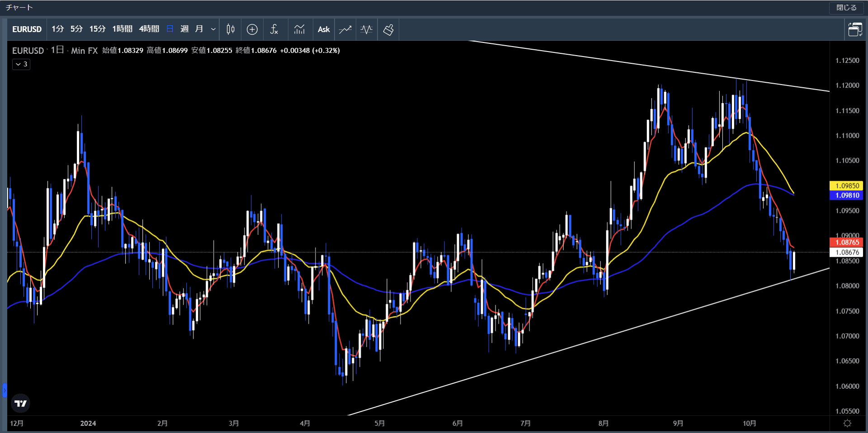Click the eraser/brush clear icon

pyautogui.click(x=388, y=29)
